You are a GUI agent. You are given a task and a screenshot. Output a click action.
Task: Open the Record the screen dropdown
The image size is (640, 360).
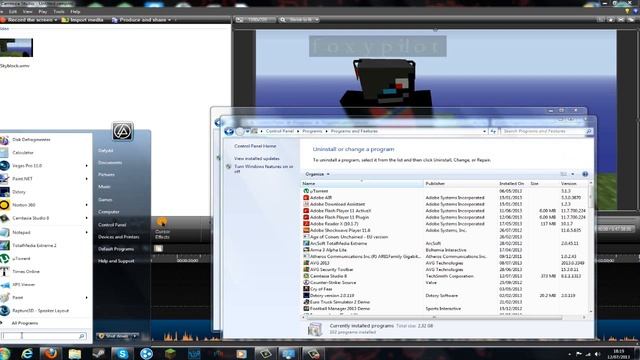point(56,20)
